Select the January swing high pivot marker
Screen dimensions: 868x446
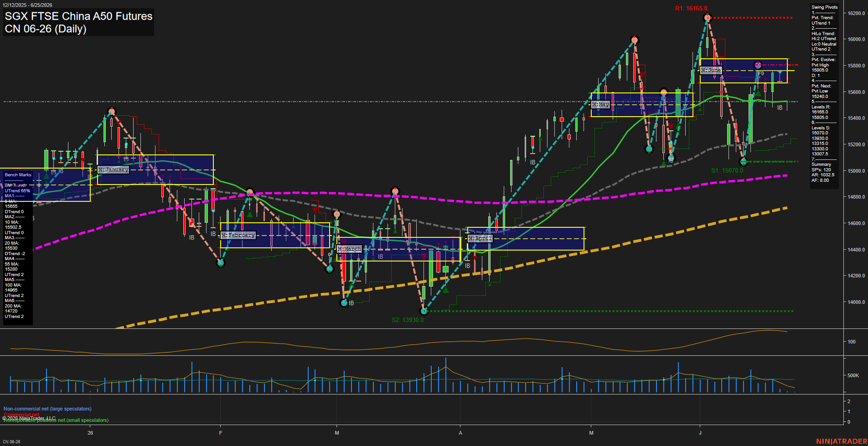click(x=112, y=111)
